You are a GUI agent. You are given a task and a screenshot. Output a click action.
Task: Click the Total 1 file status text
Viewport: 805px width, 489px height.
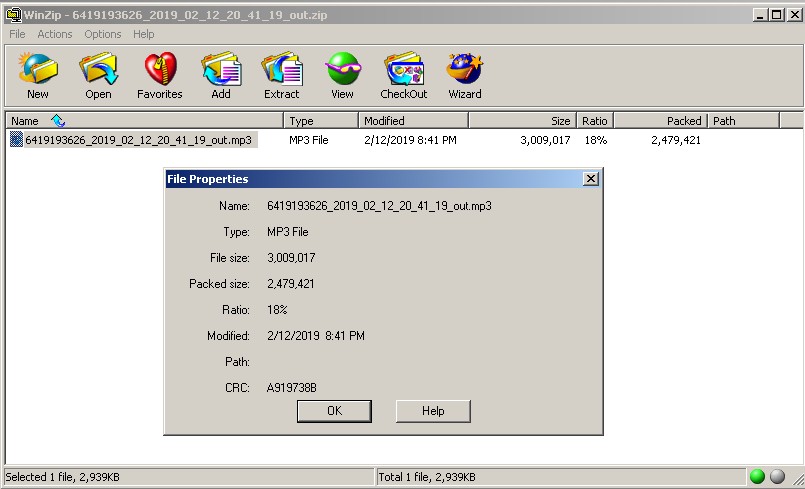[427, 477]
